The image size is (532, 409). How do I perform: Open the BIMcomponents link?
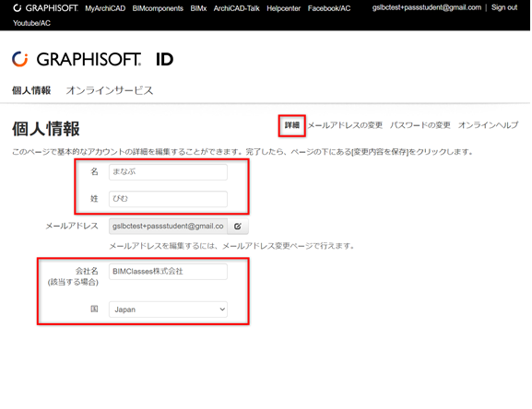[x=158, y=8]
